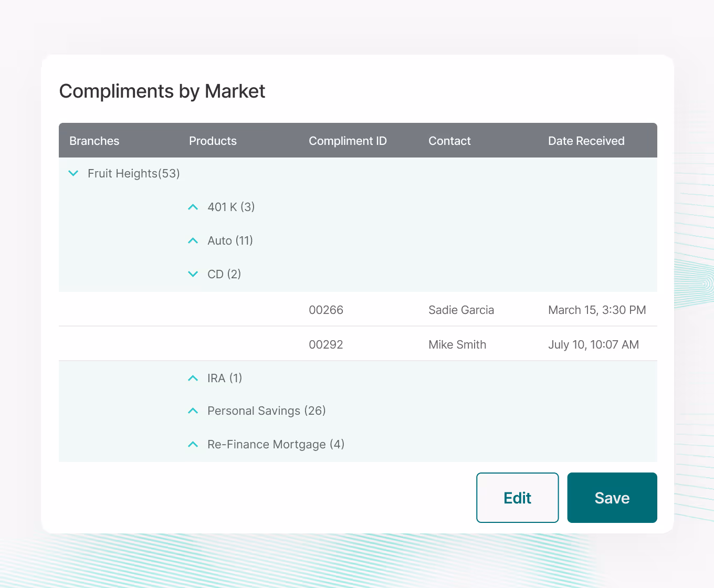Expand the 401 K (3) chevron
The image size is (714, 588).
[193, 207]
